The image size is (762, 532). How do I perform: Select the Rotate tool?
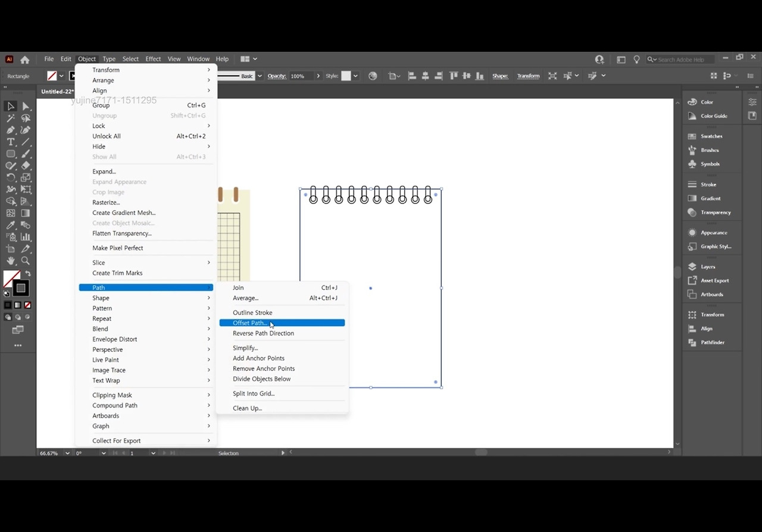[11, 177]
